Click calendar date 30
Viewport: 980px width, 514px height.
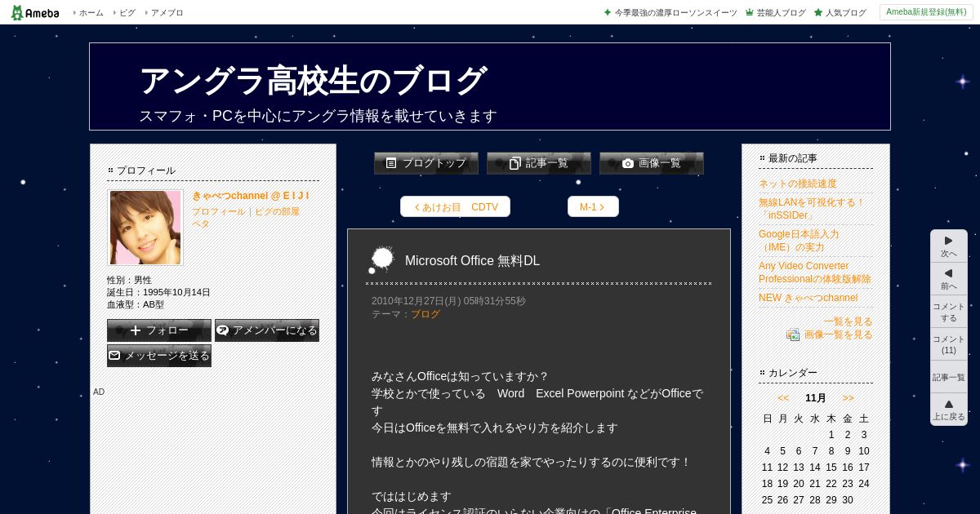coord(848,500)
